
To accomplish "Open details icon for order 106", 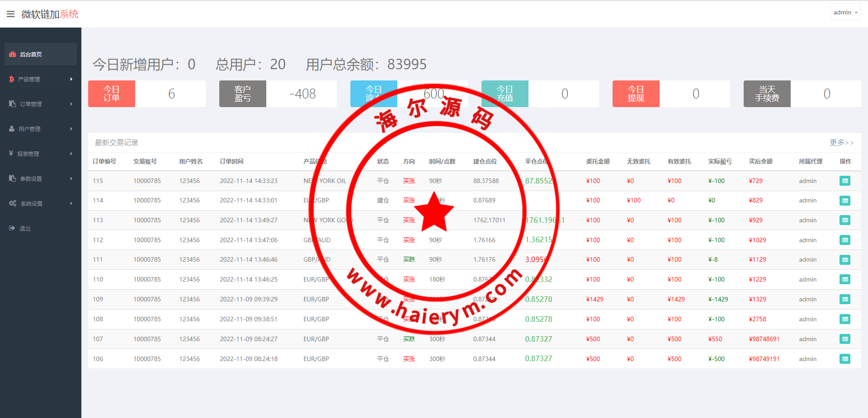I will 844,359.
